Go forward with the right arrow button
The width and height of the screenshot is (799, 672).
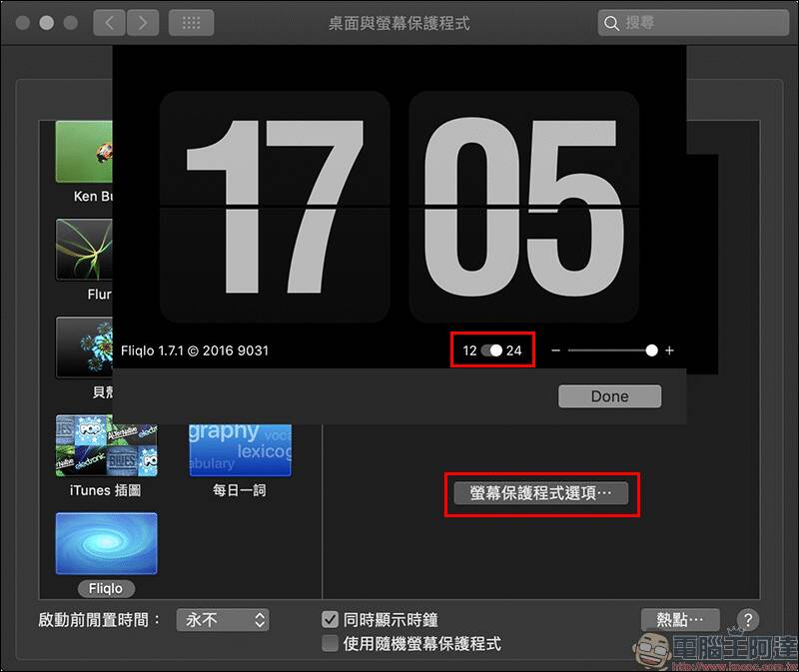pyautogui.click(x=143, y=23)
